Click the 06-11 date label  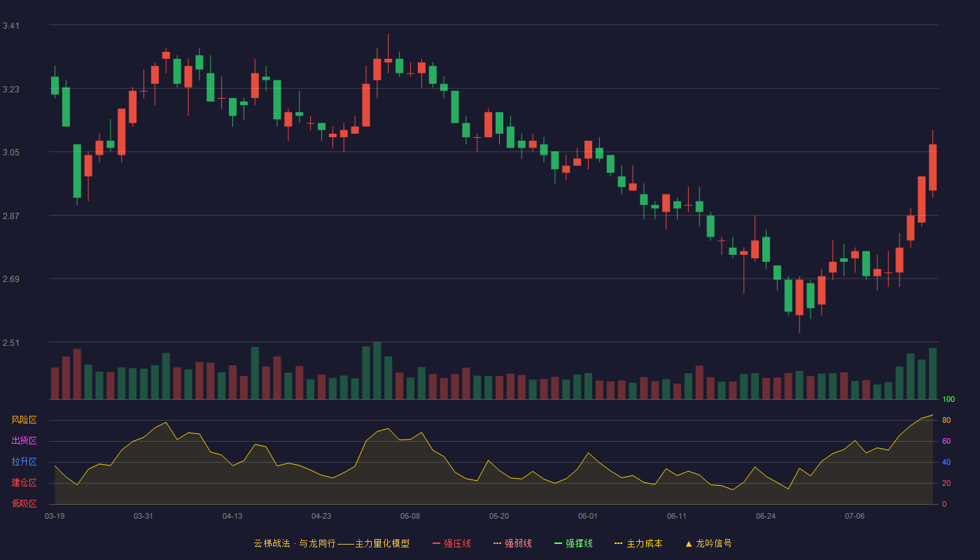point(677,516)
